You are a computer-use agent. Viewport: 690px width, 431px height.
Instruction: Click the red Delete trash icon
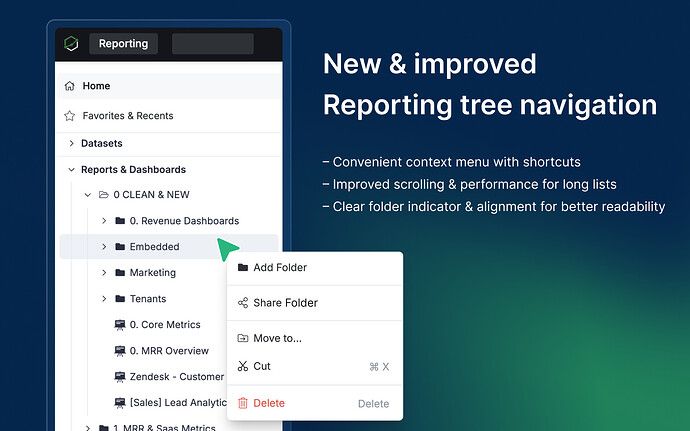242,403
